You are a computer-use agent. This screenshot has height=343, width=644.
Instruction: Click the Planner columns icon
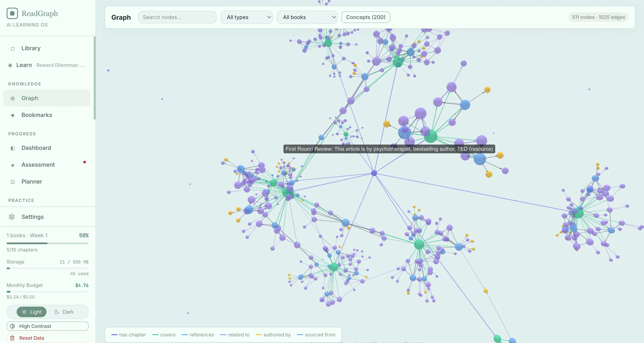tap(13, 182)
